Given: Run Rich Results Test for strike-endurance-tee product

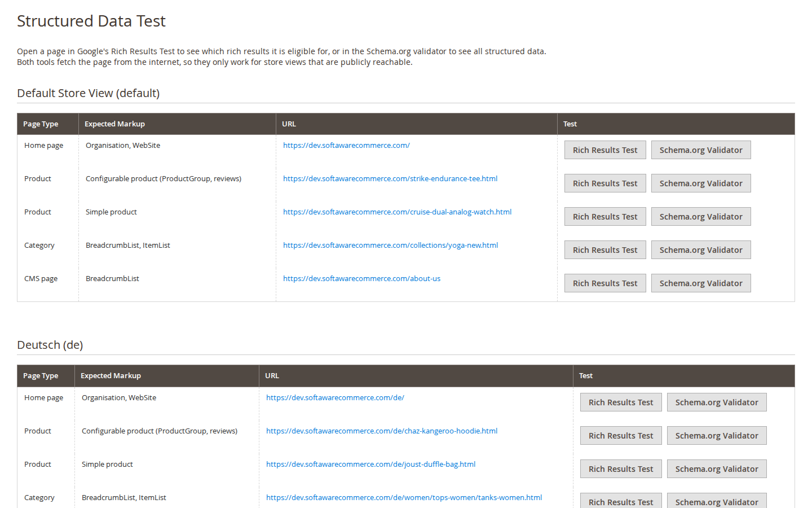Looking at the screenshot, I should pyautogui.click(x=605, y=183).
